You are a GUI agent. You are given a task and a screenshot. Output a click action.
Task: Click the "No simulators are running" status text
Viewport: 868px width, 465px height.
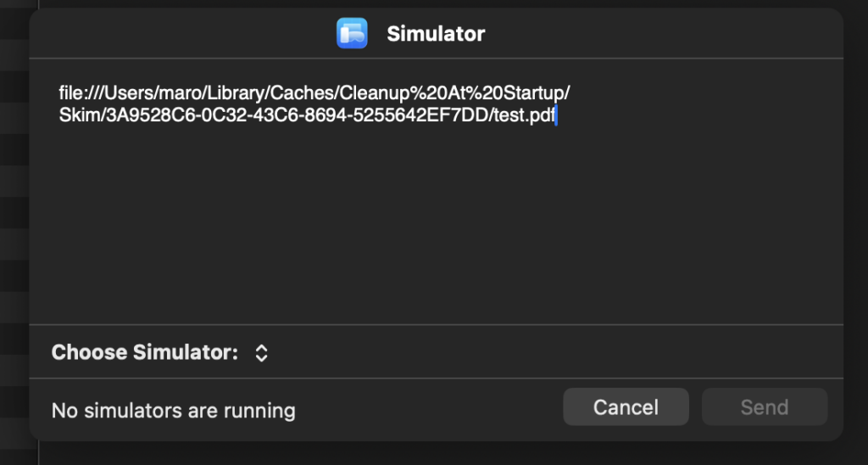click(174, 412)
